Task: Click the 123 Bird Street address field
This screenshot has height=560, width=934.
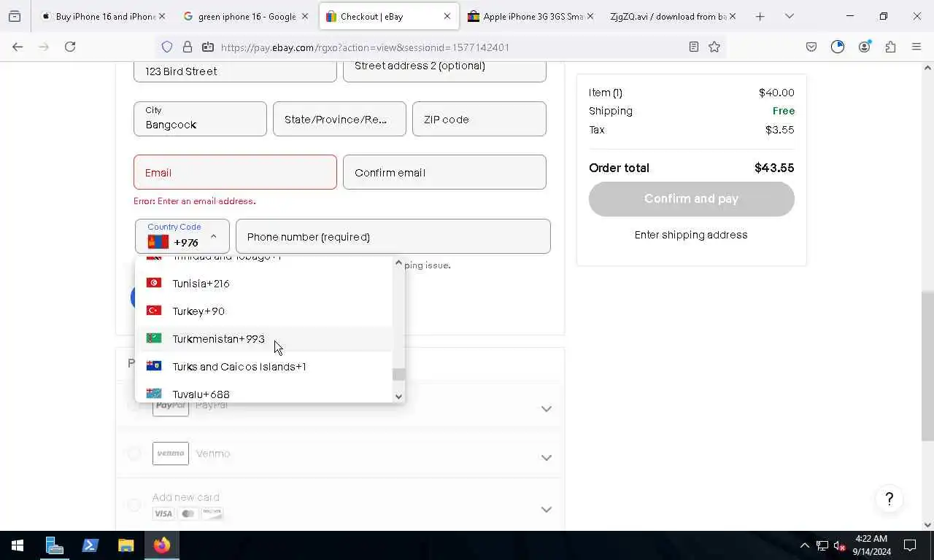Action: [x=235, y=71]
